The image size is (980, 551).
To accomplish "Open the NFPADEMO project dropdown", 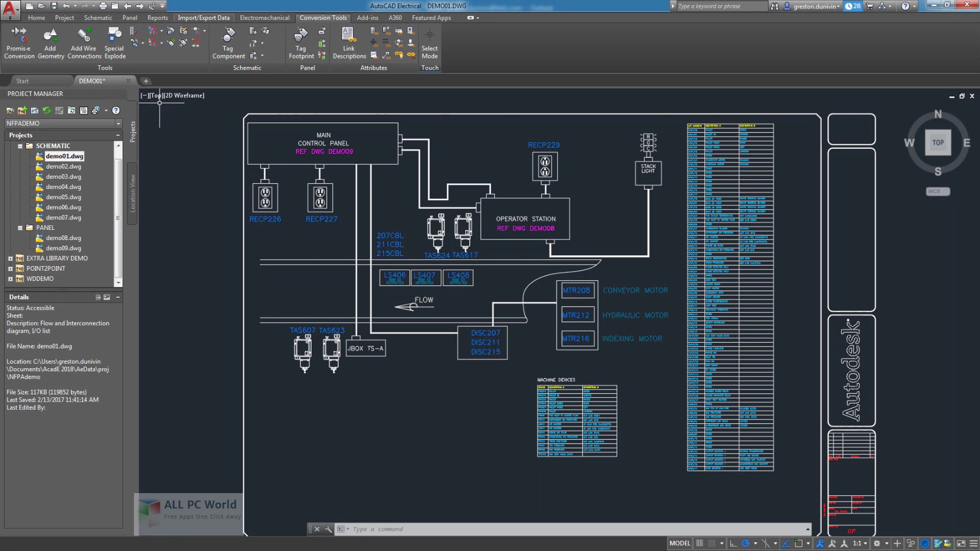I will pyautogui.click(x=117, y=123).
